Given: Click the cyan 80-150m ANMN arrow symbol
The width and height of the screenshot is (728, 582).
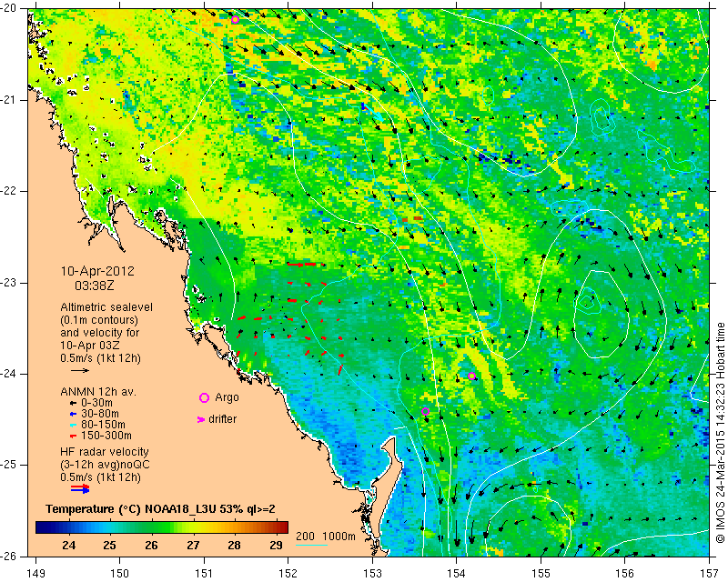Looking at the screenshot, I should click(x=73, y=425).
